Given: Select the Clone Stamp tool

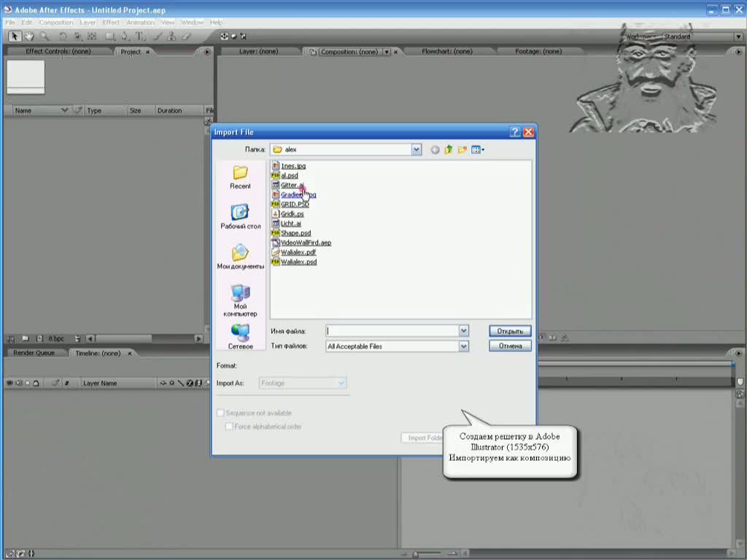Looking at the screenshot, I should [x=171, y=36].
